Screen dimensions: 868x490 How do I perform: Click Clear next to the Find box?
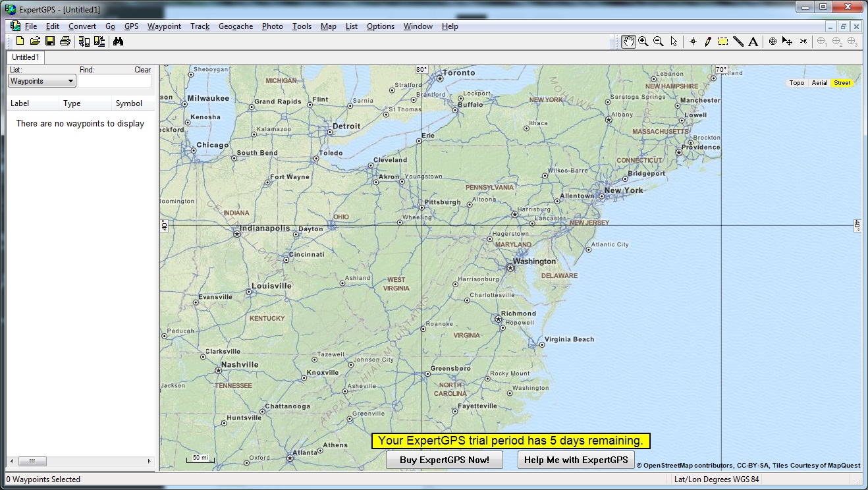click(x=143, y=70)
